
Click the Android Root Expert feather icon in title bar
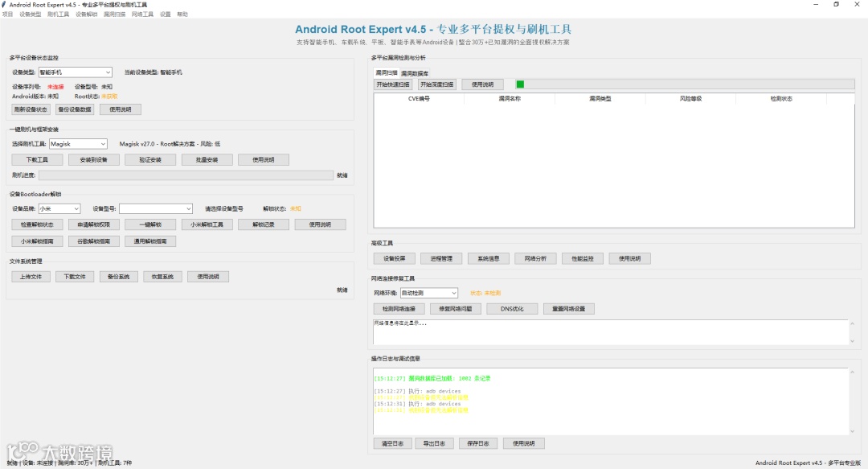(4, 5)
